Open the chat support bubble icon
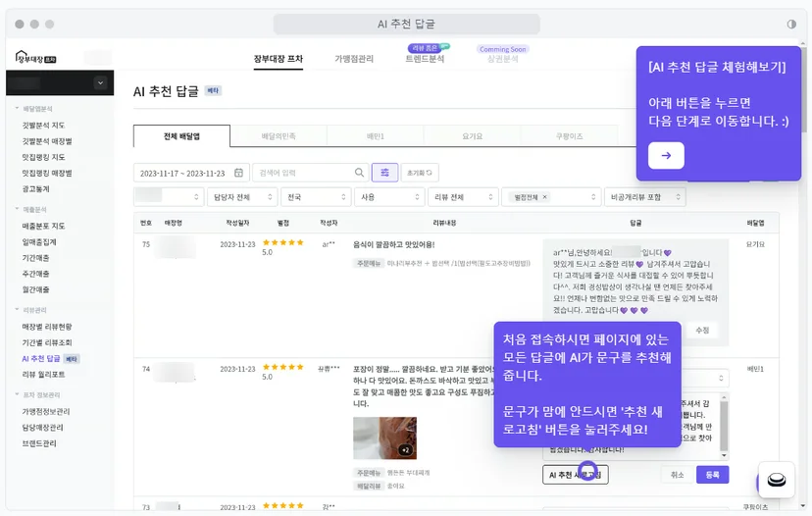The height and width of the screenshot is (516, 812). click(777, 481)
